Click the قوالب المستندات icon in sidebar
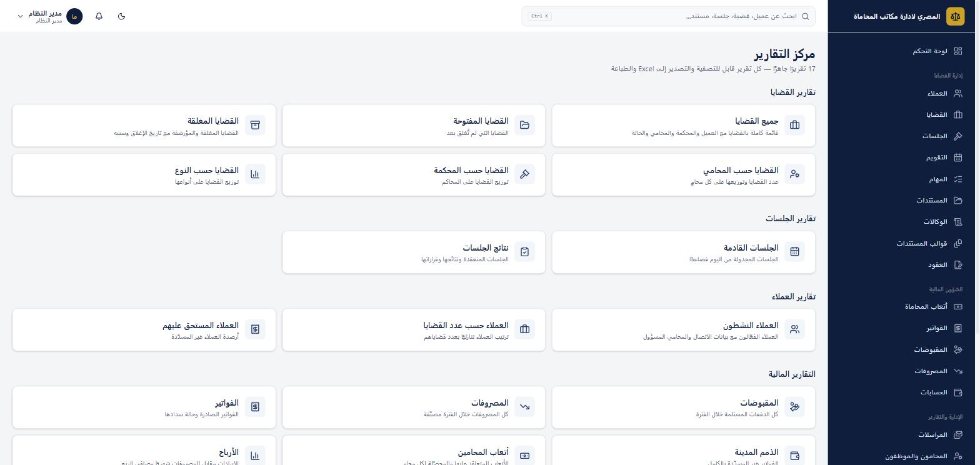 point(958,243)
